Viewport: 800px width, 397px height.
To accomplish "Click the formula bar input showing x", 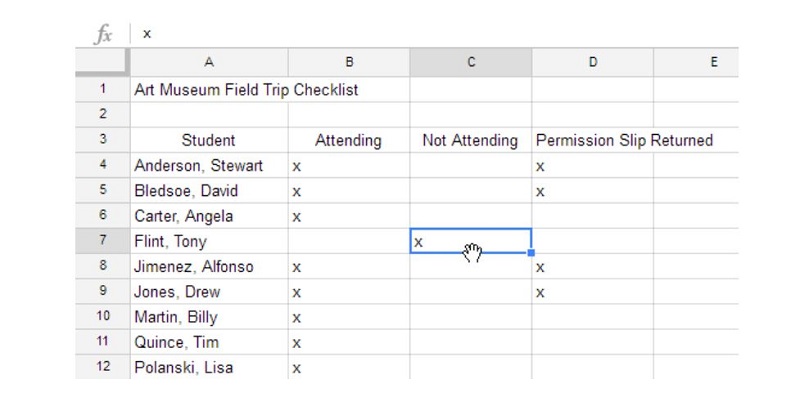I will (434, 34).
